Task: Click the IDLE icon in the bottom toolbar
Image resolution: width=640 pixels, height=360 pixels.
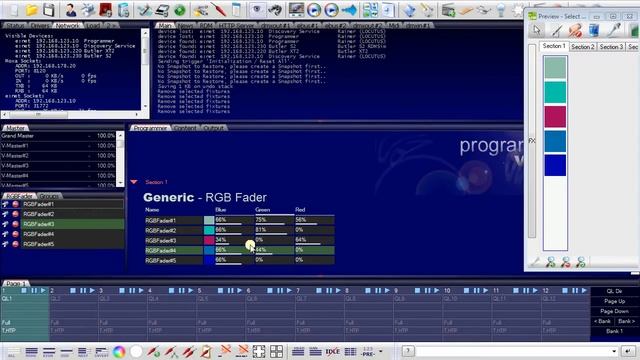Action: coord(333,351)
